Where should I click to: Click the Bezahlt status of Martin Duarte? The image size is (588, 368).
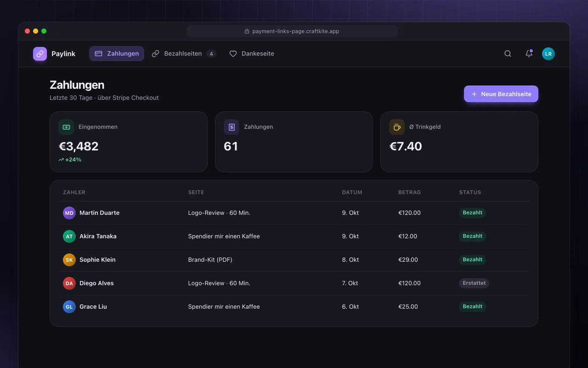[472, 213]
